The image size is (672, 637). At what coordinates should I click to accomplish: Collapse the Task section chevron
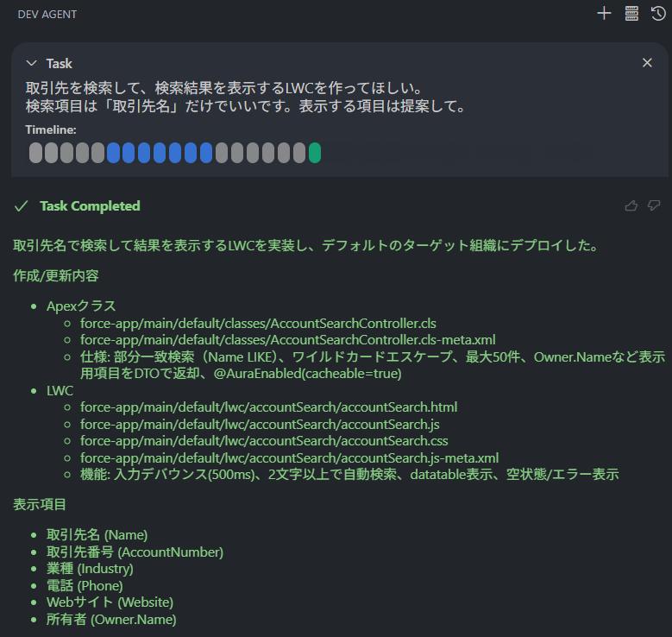pos(31,63)
